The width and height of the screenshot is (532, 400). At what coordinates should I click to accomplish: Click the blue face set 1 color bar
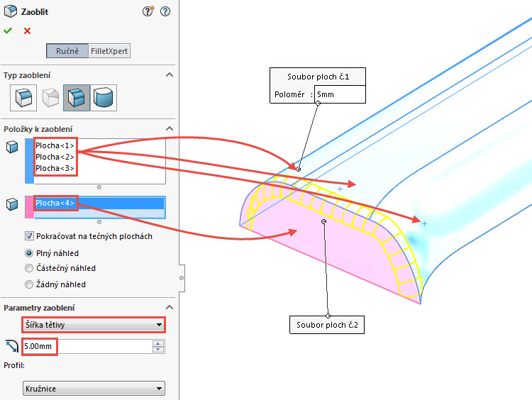30,161
